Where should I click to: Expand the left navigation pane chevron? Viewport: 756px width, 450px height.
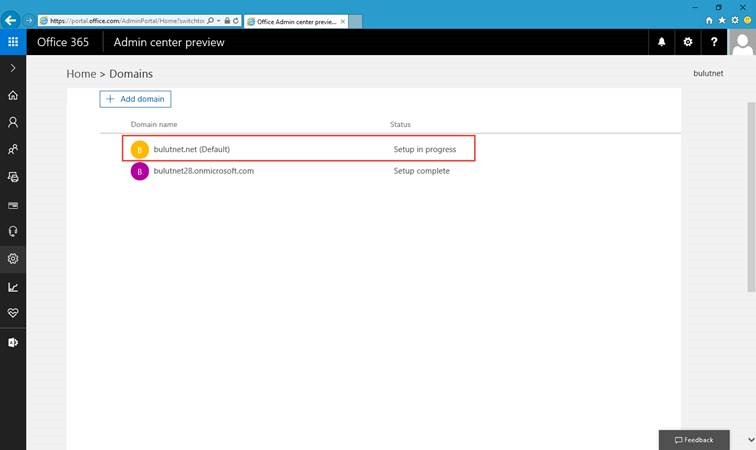[13, 68]
